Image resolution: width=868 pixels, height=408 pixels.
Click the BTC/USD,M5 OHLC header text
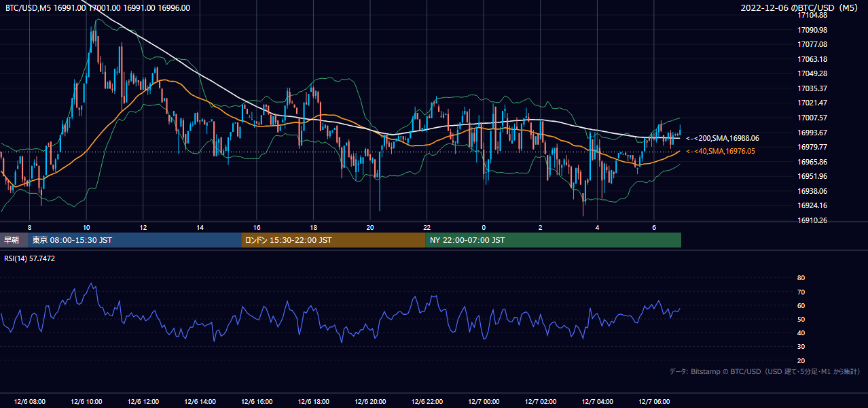pyautogui.click(x=98, y=7)
